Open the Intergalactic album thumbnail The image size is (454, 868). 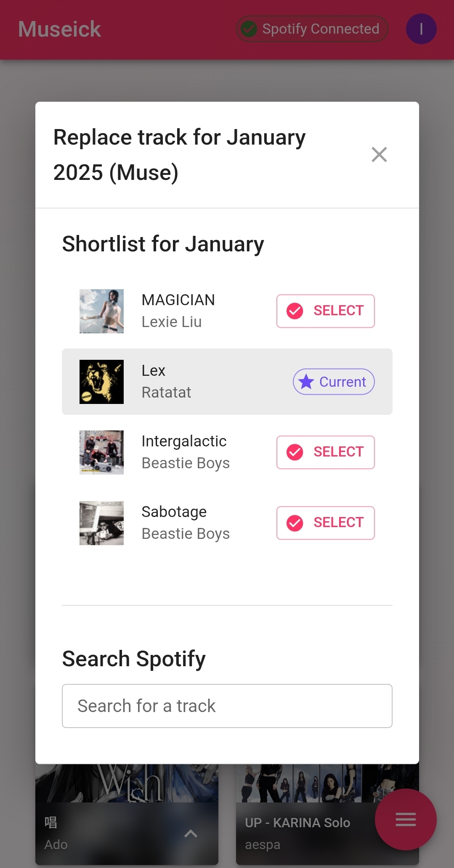[x=101, y=452]
